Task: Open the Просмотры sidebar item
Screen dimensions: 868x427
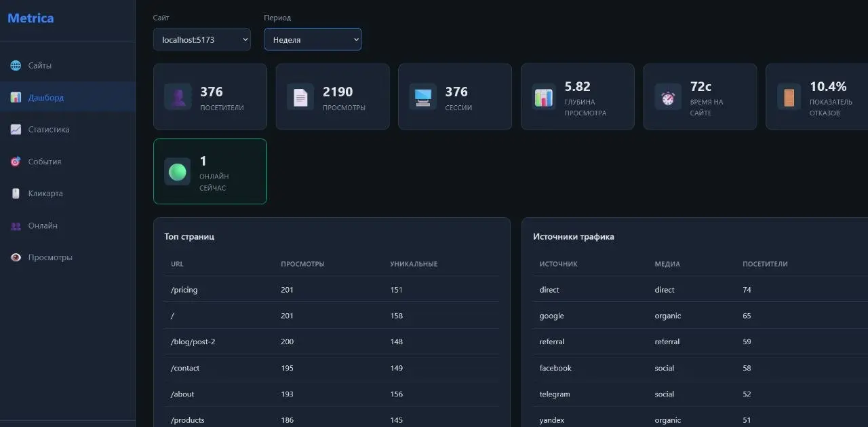Action: tap(68, 257)
